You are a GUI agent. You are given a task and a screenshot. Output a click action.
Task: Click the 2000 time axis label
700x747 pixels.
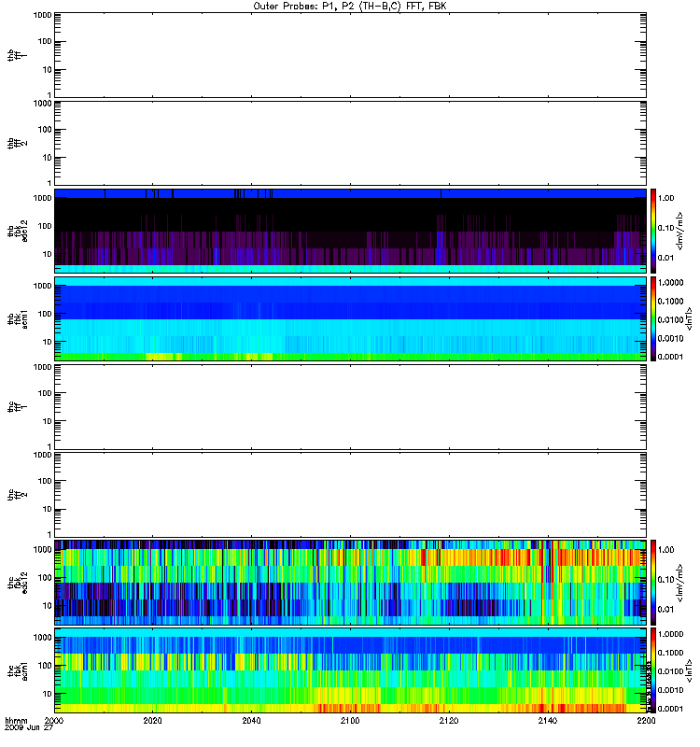pyautogui.click(x=54, y=720)
